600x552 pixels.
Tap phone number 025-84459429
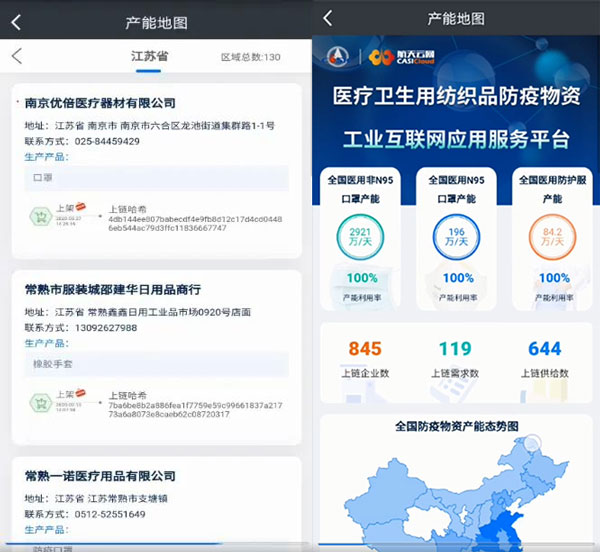coord(100,141)
